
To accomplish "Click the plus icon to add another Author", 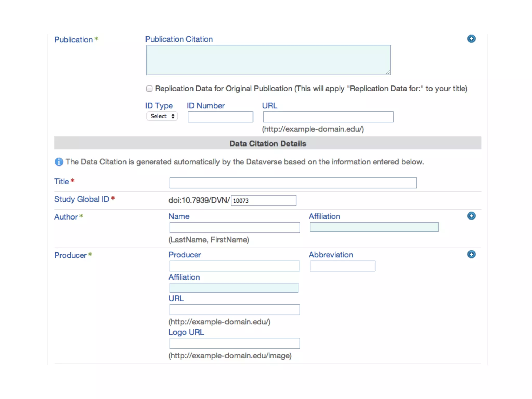I will click(x=471, y=216).
